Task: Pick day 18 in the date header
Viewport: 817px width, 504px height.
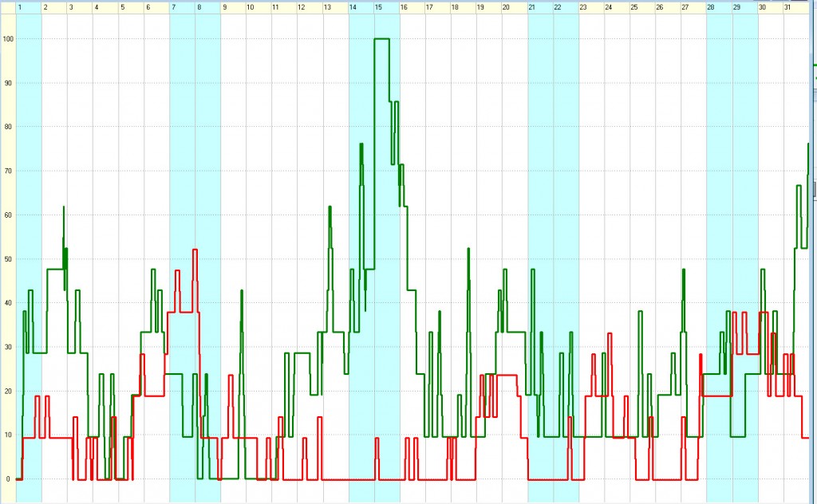Action: pos(464,7)
